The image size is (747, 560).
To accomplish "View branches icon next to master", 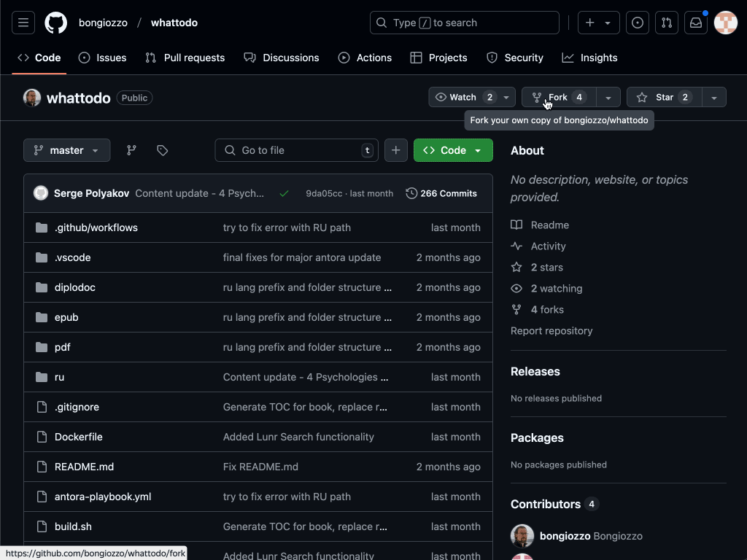I will click(131, 150).
